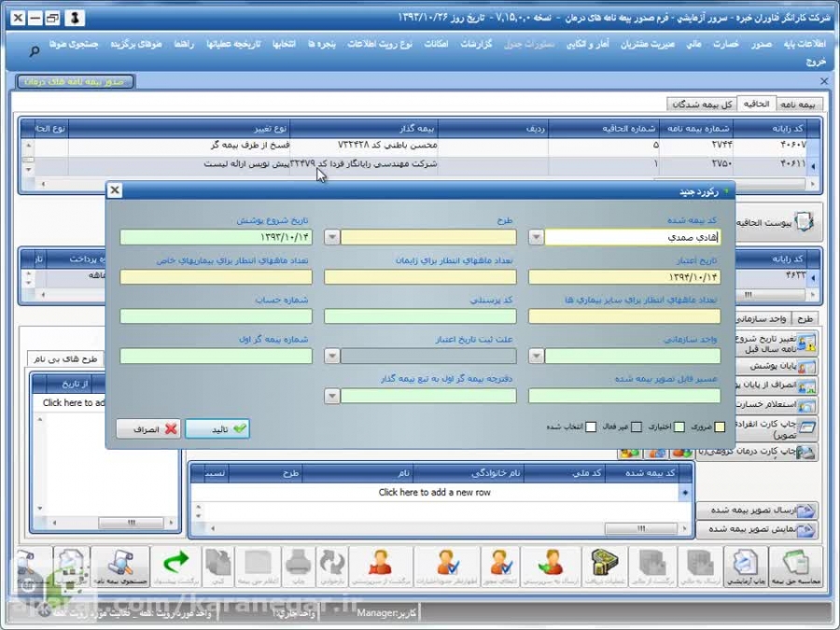Click the confirm (تائید) button

tap(217, 429)
